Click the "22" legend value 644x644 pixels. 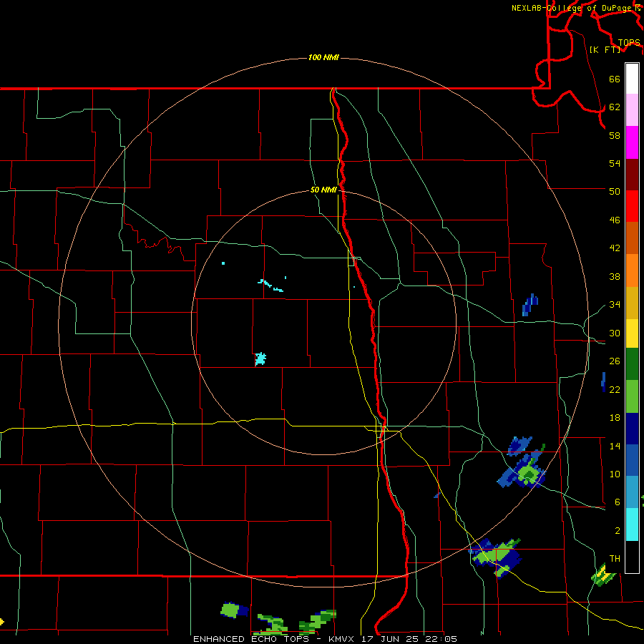615,389
